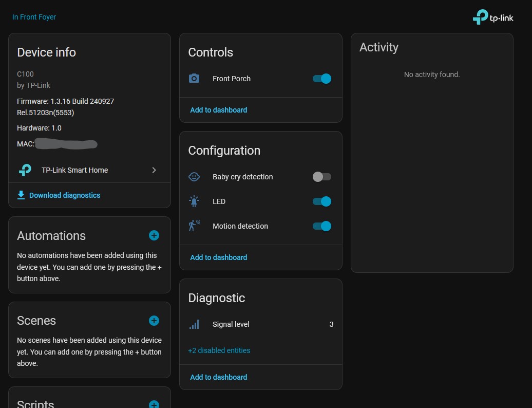Enable Baby cry detection toggle
The height and width of the screenshot is (408, 532).
[x=322, y=177]
